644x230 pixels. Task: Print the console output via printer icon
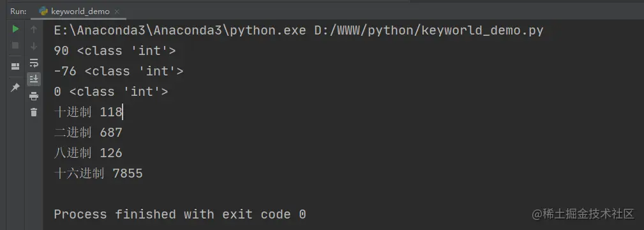(34, 96)
